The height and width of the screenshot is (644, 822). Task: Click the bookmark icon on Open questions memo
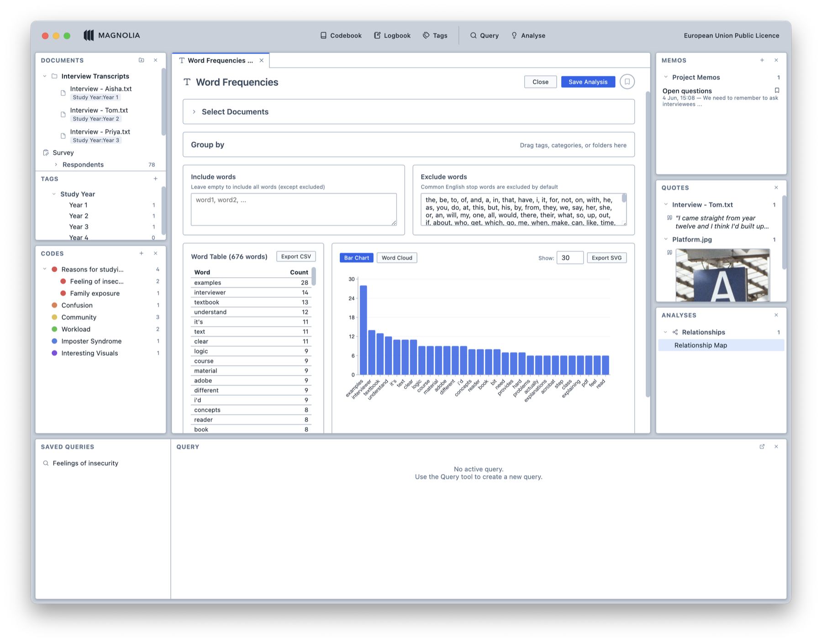point(777,90)
